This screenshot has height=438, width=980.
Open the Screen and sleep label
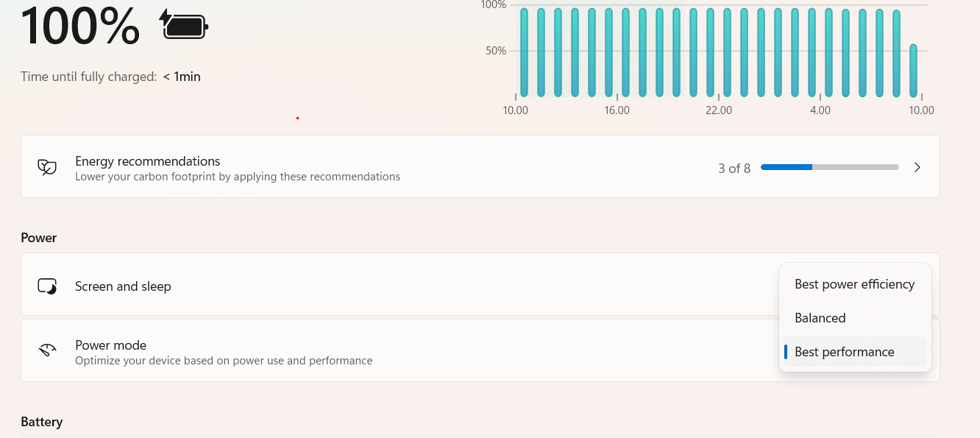click(x=123, y=286)
